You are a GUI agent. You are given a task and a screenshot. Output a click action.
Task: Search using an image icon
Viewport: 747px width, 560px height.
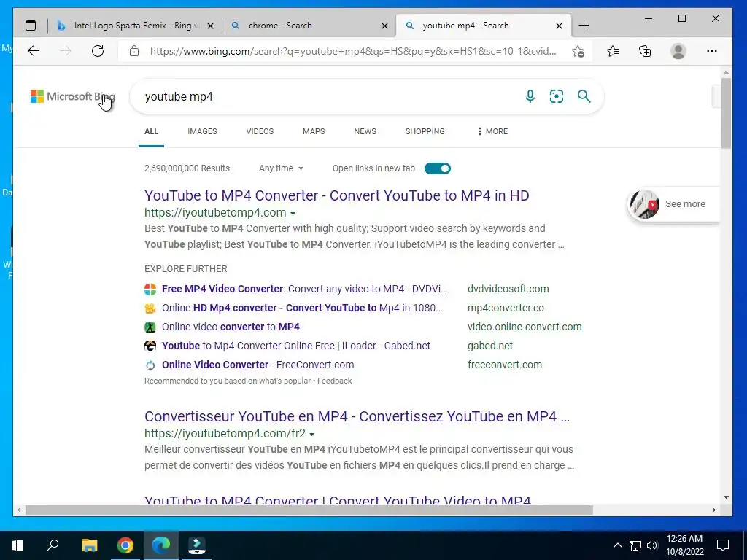[x=557, y=96]
